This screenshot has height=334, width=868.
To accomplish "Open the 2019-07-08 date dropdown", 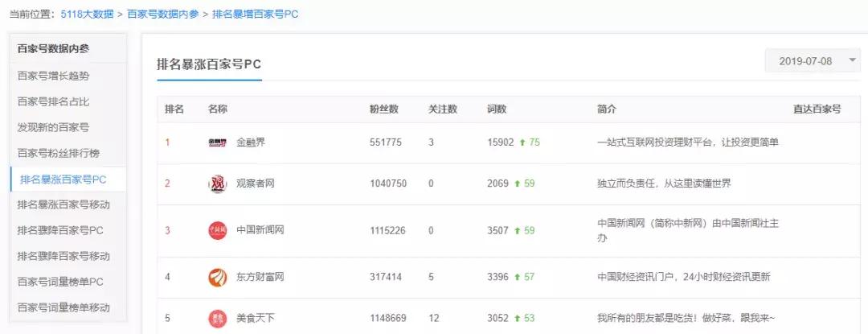I will (x=812, y=61).
